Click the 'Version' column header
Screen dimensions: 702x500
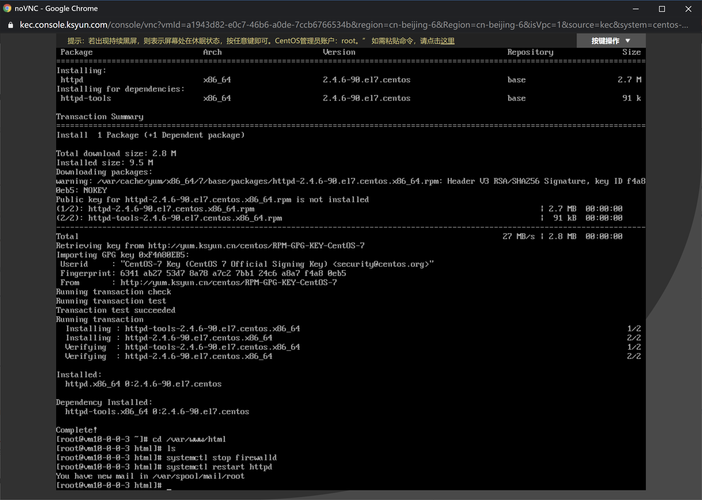click(339, 52)
